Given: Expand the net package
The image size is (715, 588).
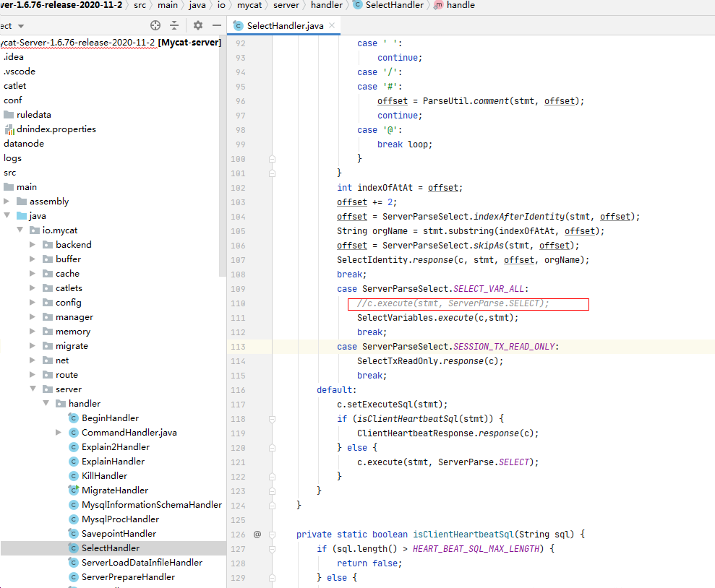Looking at the screenshot, I should [33, 360].
